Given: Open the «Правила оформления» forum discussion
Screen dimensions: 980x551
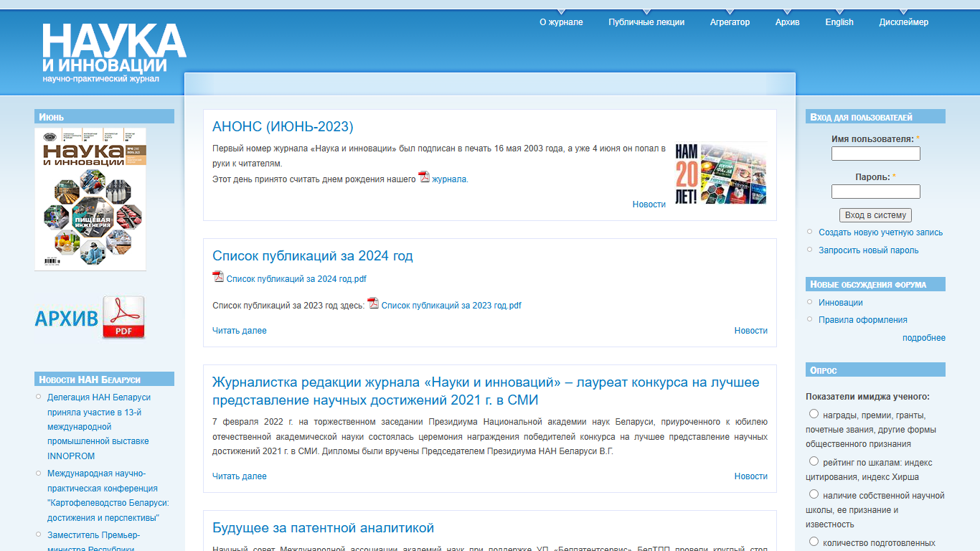Looking at the screenshot, I should pos(862,320).
